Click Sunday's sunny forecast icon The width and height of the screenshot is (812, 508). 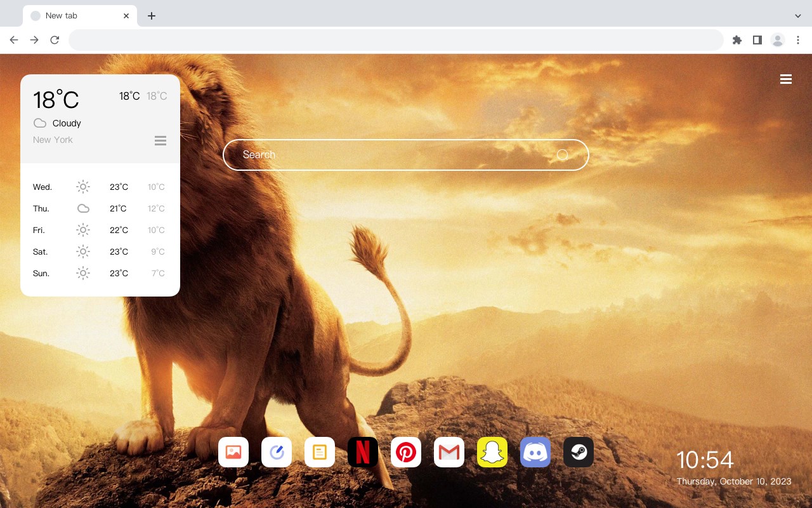[x=83, y=273]
